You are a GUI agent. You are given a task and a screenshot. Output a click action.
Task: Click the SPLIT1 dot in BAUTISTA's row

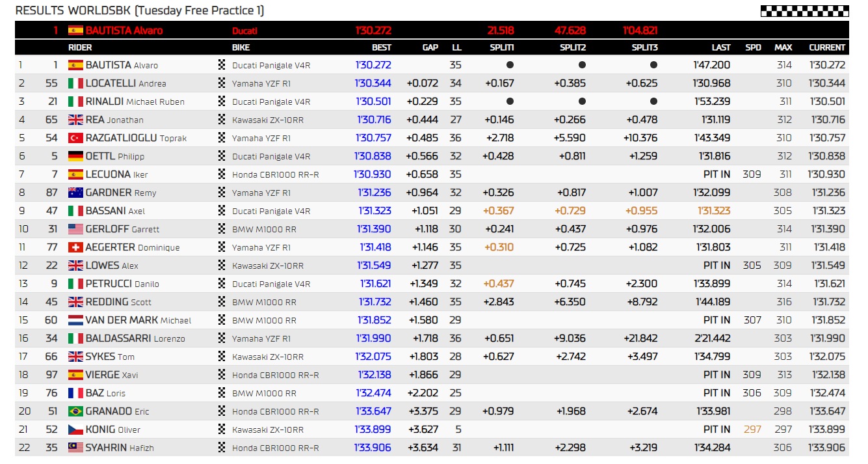coord(510,65)
